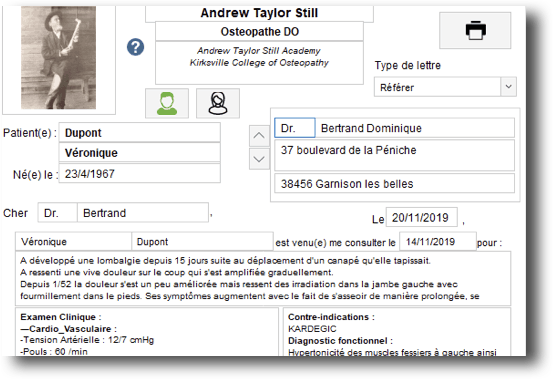Click the lombalgie consultation reason text area
Screen dimensions: 553x379
tap(263, 278)
